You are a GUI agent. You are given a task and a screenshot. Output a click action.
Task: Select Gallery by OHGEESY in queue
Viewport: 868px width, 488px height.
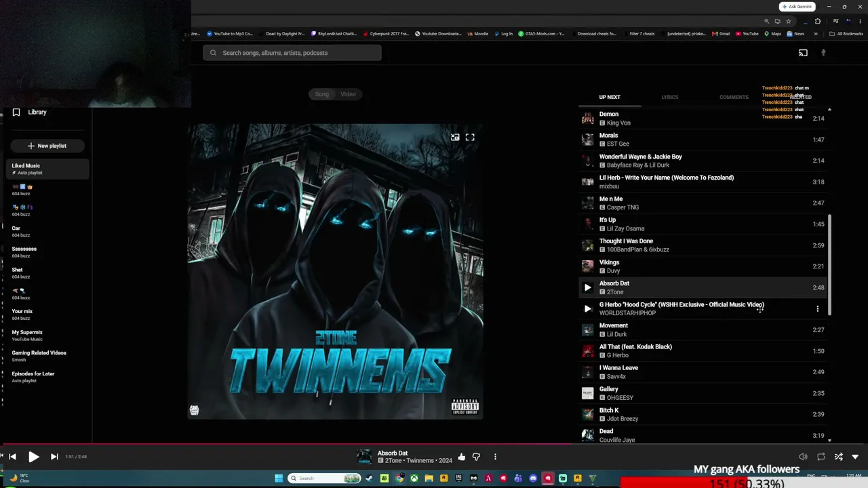click(703, 393)
